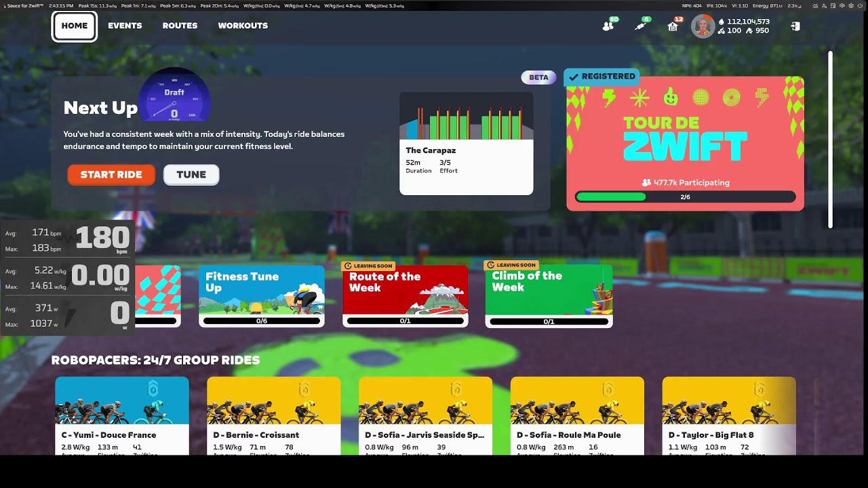Click the Max 14.61 w/kg value

[48, 286]
